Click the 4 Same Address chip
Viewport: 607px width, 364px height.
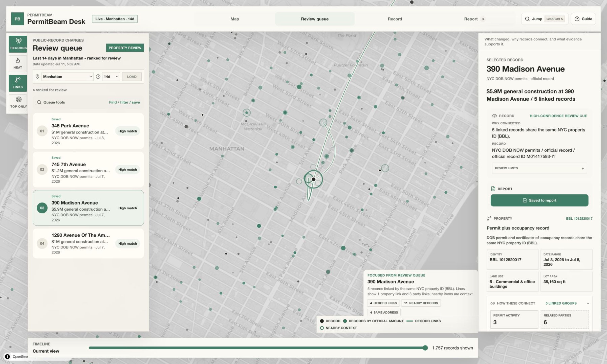[x=384, y=312]
